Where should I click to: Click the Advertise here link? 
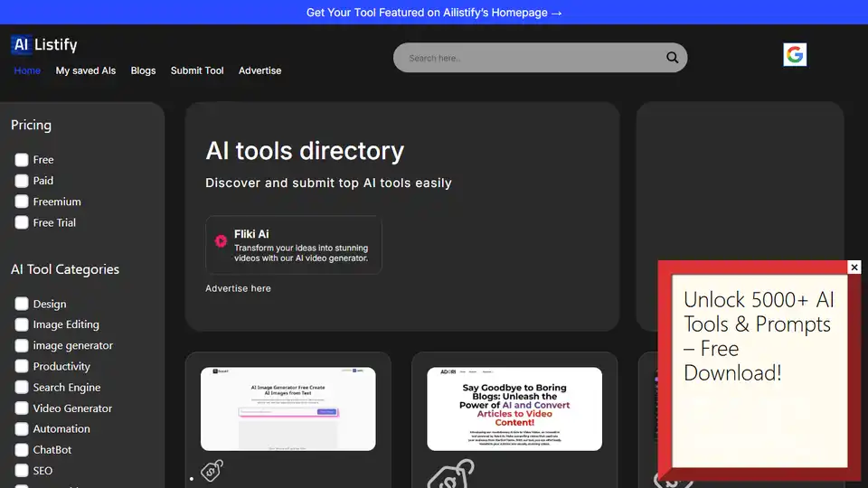click(x=238, y=288)
